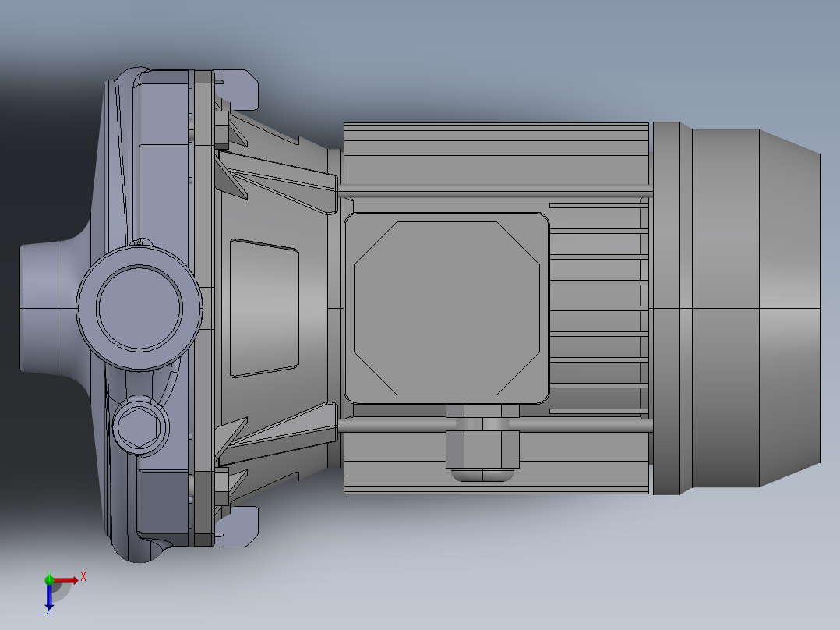The image size is (840, 630).
Task: Select the conical motor fan cover
Action: pos(789,308)
